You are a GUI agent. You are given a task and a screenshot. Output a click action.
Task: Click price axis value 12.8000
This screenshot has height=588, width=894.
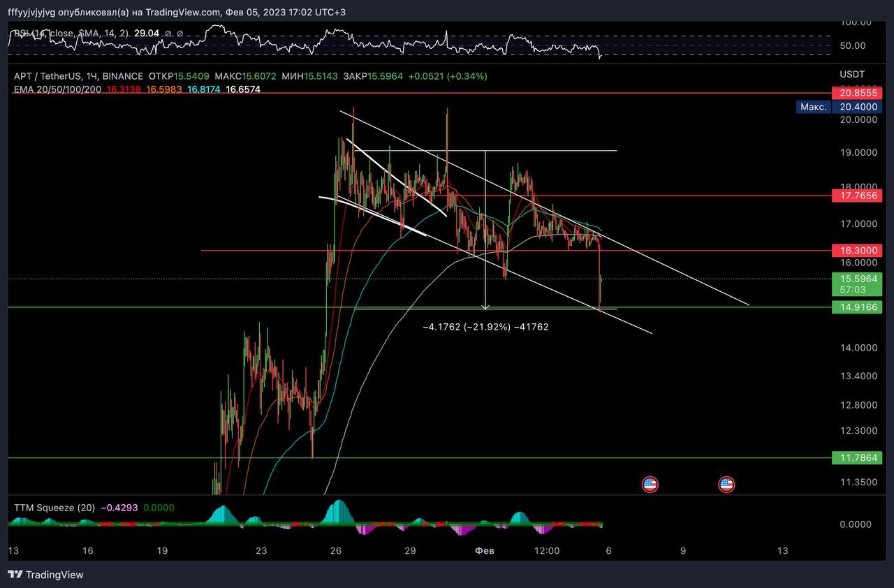click(858, 405)
